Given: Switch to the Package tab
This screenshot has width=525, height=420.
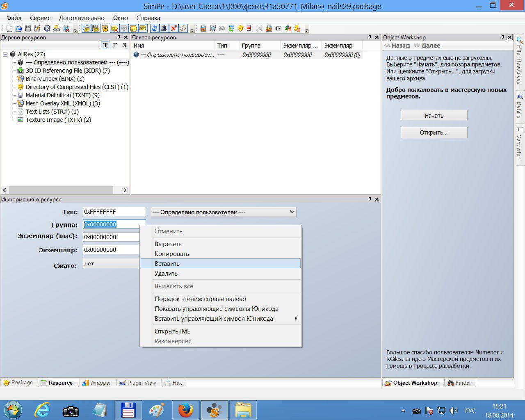Looking at the screenshot, I should pyautogui.click(x=19, y=383).
